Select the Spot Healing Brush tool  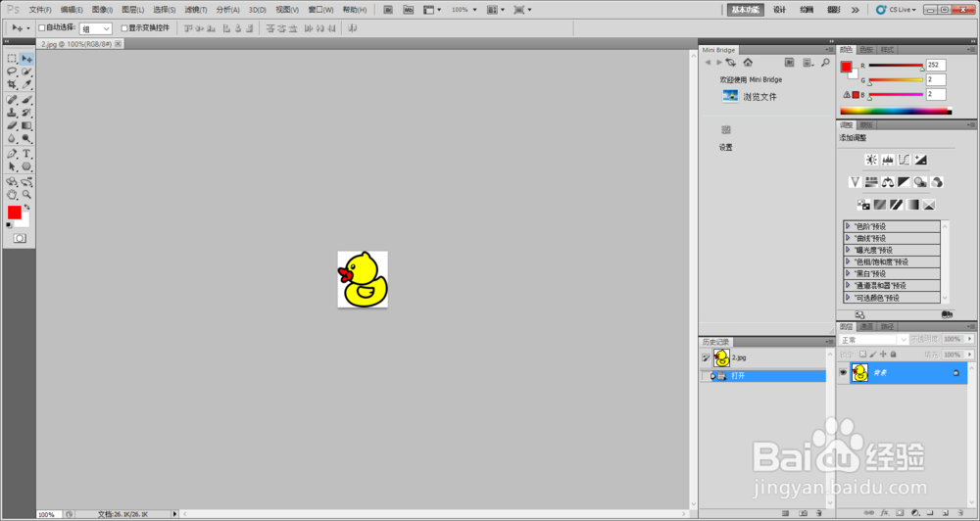(12, 100)
